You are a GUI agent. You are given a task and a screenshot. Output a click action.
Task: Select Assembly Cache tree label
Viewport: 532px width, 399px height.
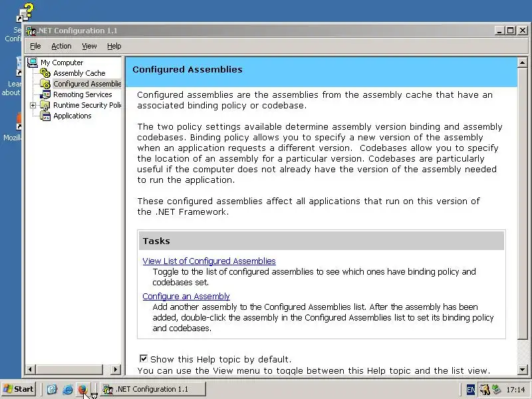point(79,73)
